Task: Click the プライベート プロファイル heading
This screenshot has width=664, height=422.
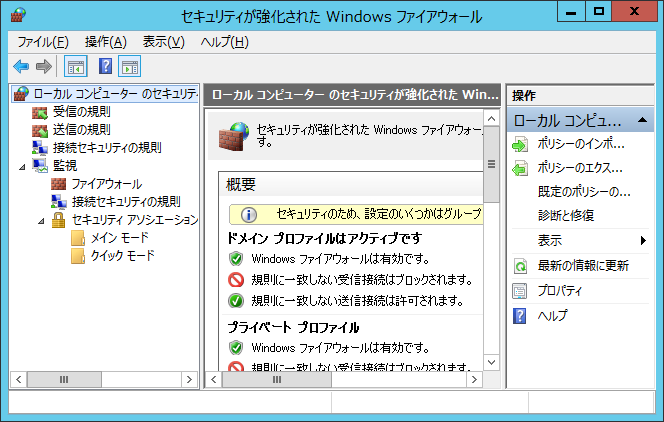Action: pyautogui.click(x=293, y=327)
